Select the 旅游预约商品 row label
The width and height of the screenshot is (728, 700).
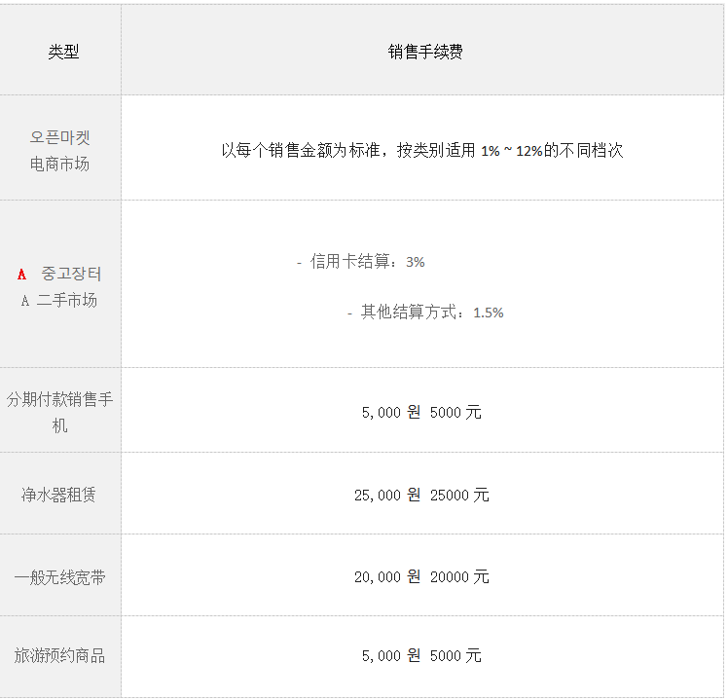click(x=60, y=655)
